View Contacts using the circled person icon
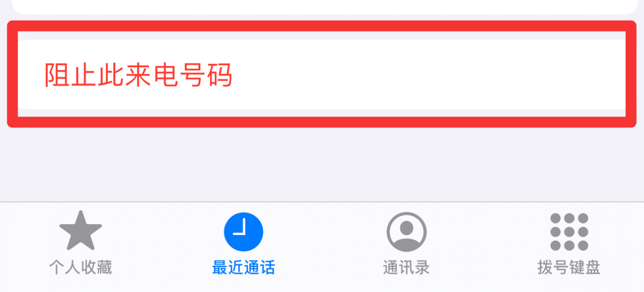This screenshot has width=644, height=292. pos(407,232)
